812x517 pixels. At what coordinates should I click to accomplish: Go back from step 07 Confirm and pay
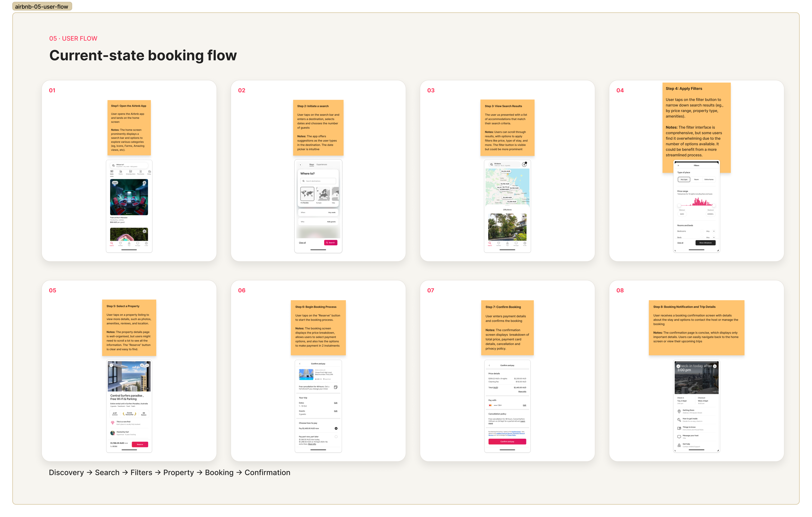(489, 365)
